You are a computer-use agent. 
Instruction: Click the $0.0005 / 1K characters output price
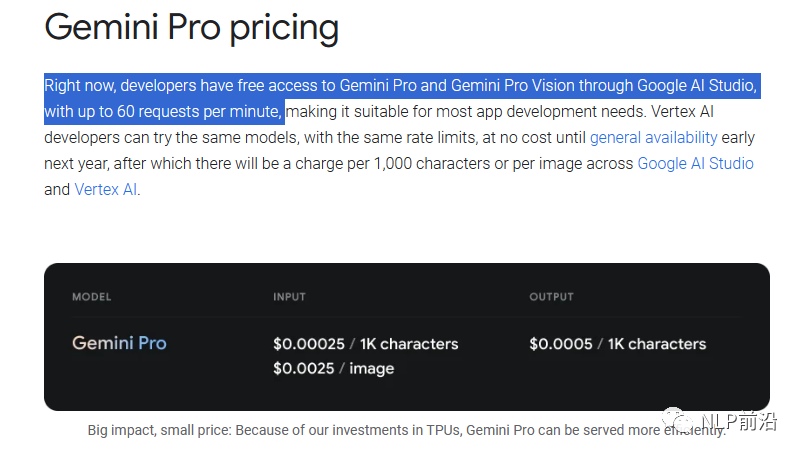pos(618,344)
